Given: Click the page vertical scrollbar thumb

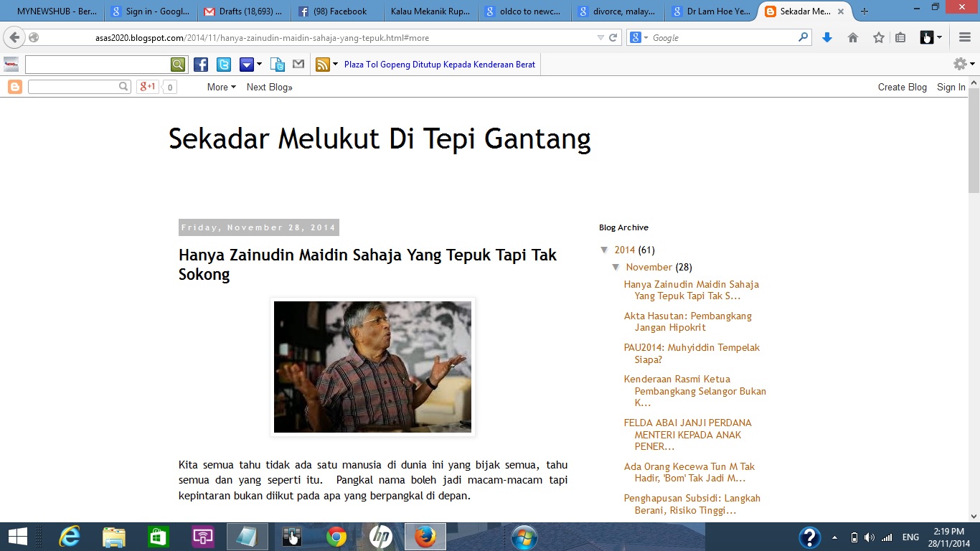Looking at the screenshot, I should coord(974,140).
